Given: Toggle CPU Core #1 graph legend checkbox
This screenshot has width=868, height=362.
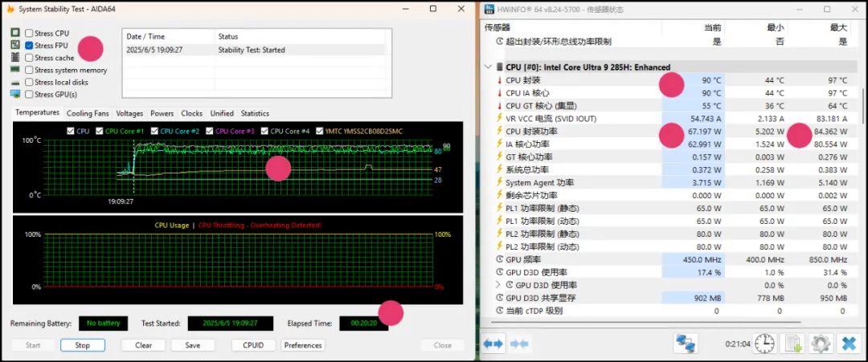Looking at the screenshot, I should (100, 131).
